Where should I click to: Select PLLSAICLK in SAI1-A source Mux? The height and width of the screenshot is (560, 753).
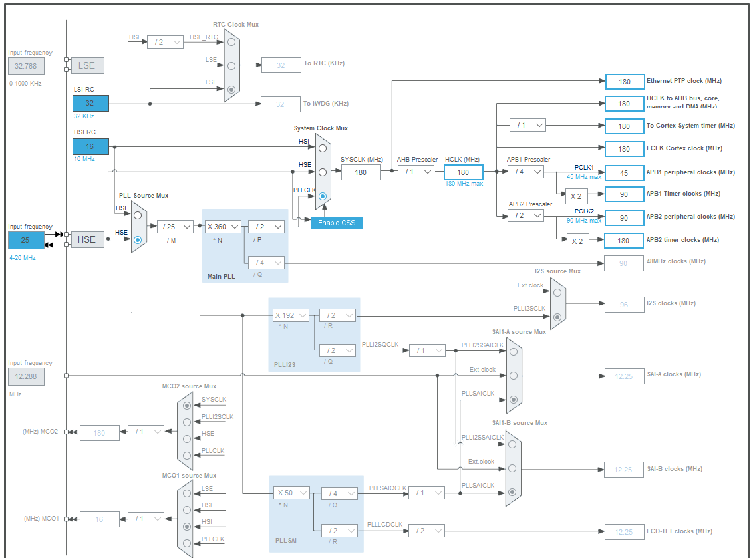(514, 400)
